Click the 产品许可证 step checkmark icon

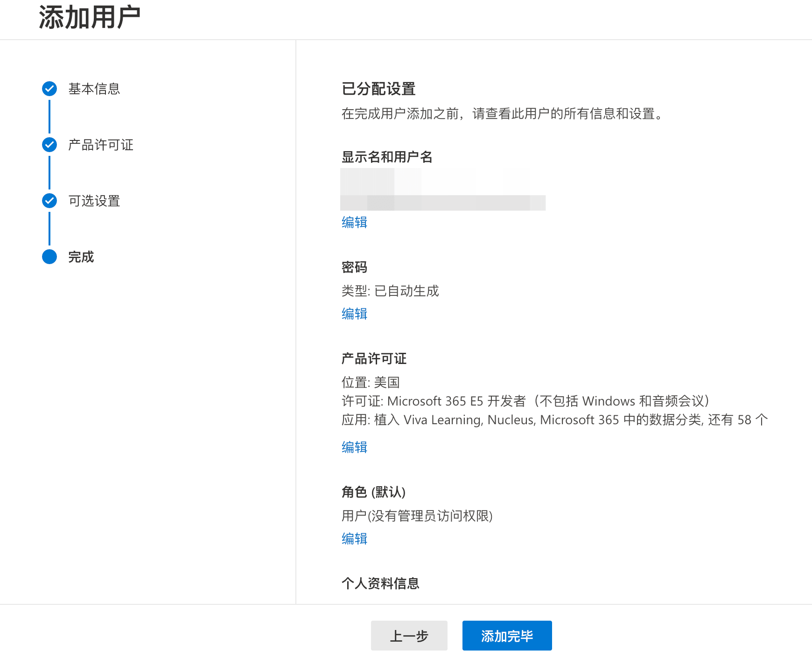click(49, 145)
